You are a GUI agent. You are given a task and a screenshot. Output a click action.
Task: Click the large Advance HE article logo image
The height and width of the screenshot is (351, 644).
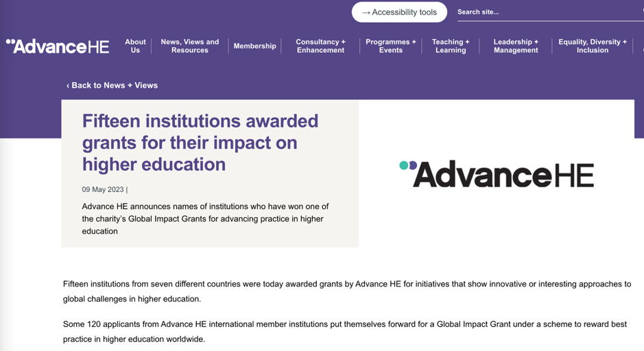pos(497,174)
